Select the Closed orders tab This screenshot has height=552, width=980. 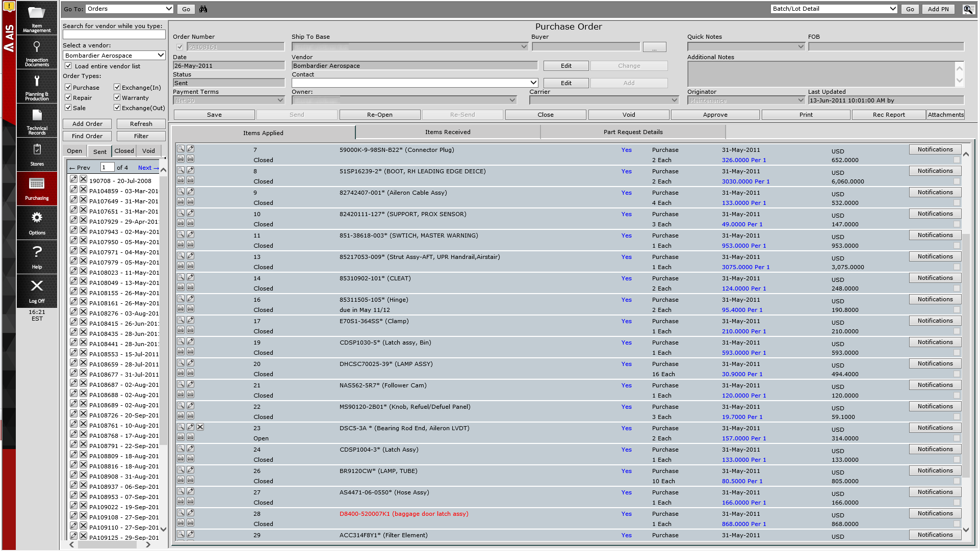[x=124, y=151]
